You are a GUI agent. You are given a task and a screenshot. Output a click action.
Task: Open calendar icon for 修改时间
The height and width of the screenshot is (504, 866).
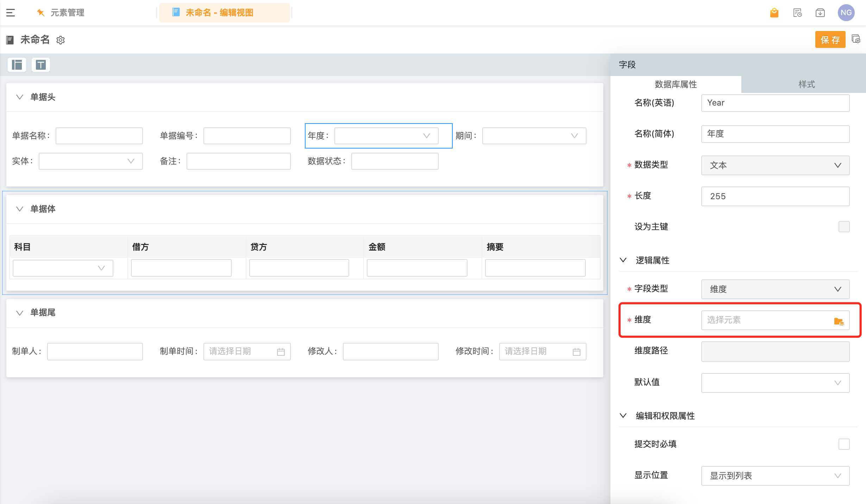tap(577, 352)
